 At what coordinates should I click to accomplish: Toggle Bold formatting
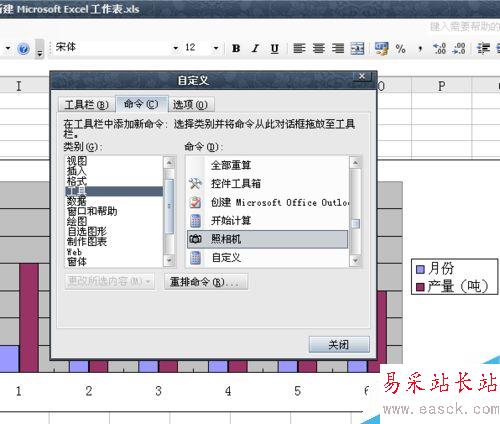coord(236,48)
